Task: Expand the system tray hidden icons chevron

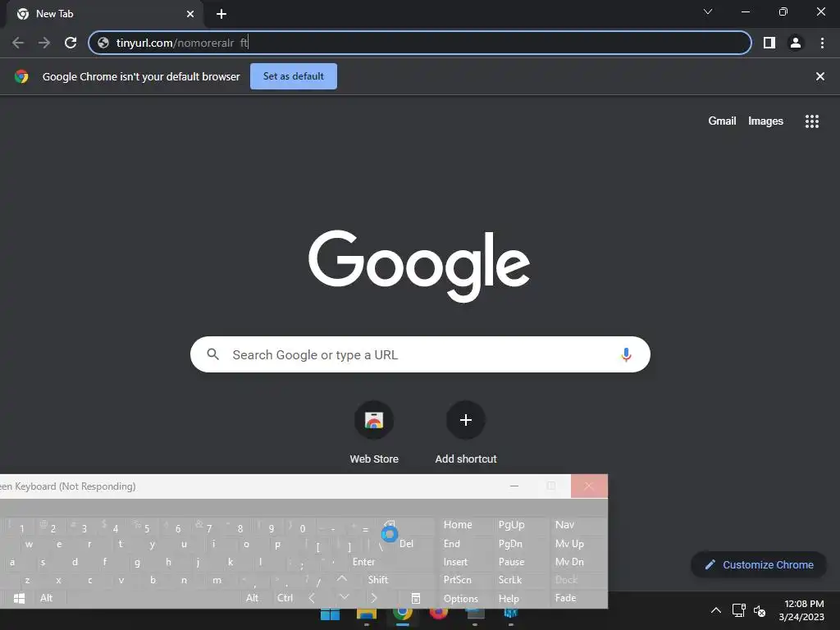Action: click(715, 610)
